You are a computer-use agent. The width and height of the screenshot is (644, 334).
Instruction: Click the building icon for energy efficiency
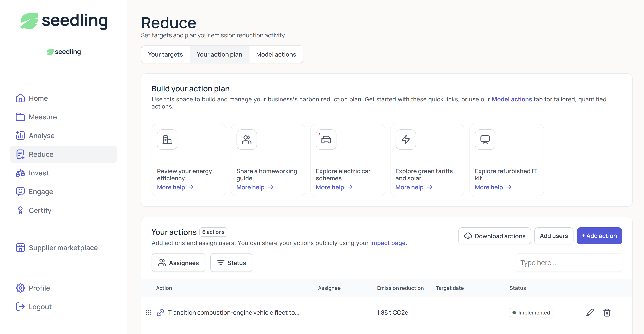pos(167,139)
